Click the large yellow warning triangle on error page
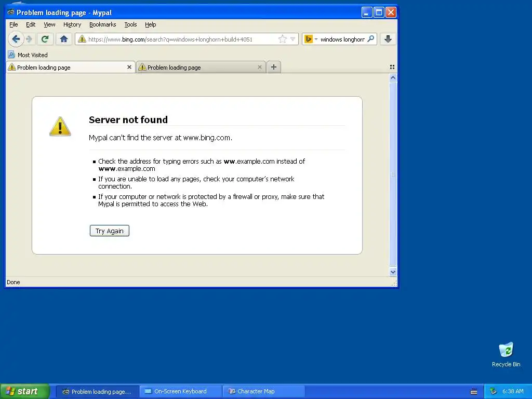The width and height of the screenshot is (532, 399). tap(60, 126)
